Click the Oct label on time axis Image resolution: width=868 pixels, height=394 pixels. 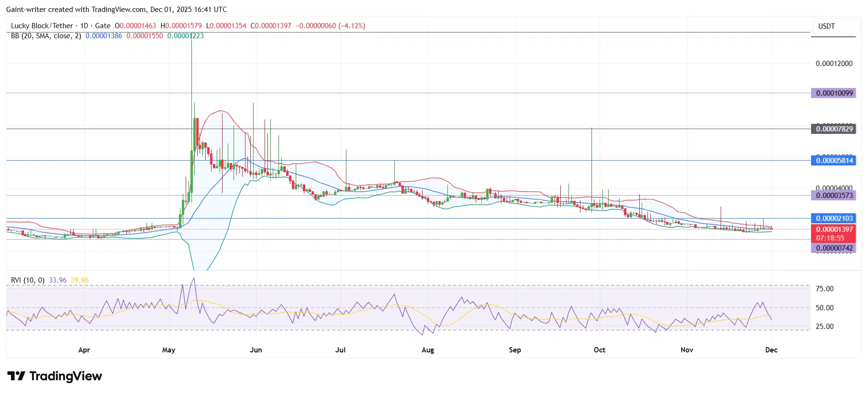point(599,350)
